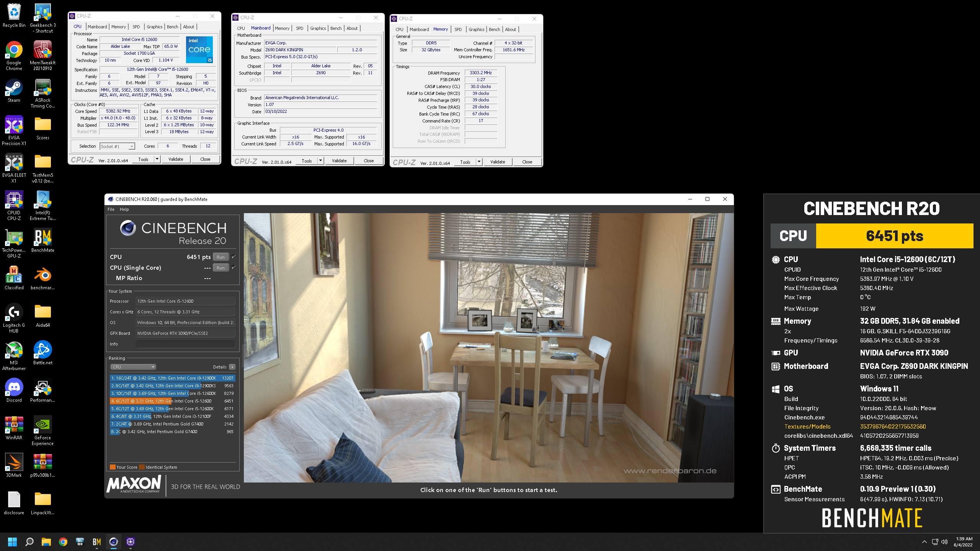Launch MSI Afterburner desktop icon

click(x=14, y=355)
